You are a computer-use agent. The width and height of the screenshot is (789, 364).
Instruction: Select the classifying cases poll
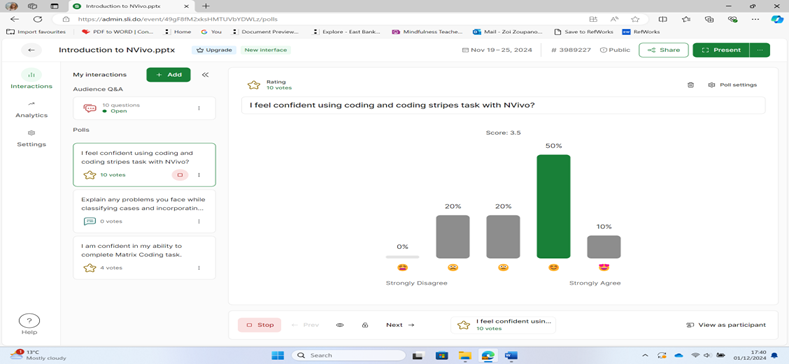coord(144,211)
